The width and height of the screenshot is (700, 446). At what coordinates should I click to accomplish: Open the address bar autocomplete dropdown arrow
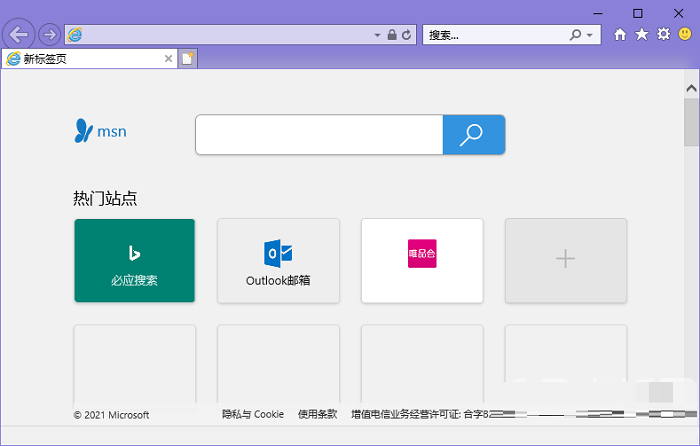tap(377, 35)
